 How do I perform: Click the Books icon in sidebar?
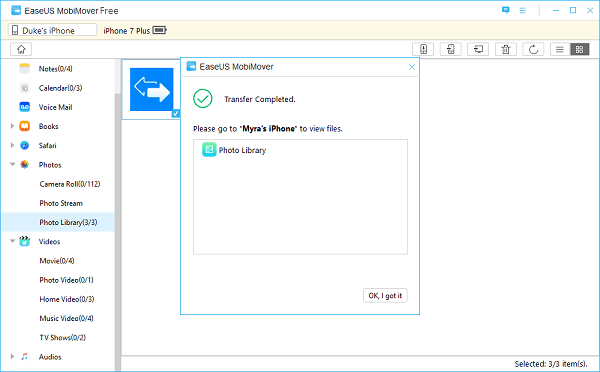tap(24, 126)
